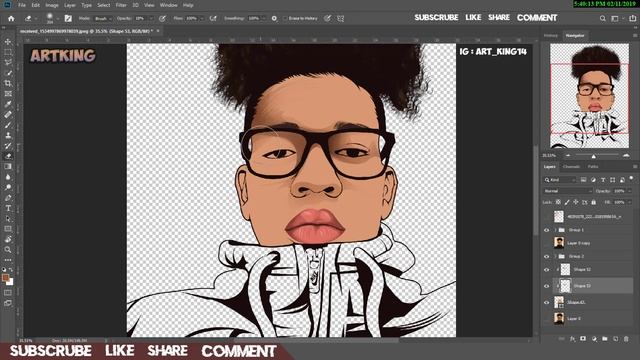
Task: Click the create new group folder icon
Action: (x=604, y=339)
